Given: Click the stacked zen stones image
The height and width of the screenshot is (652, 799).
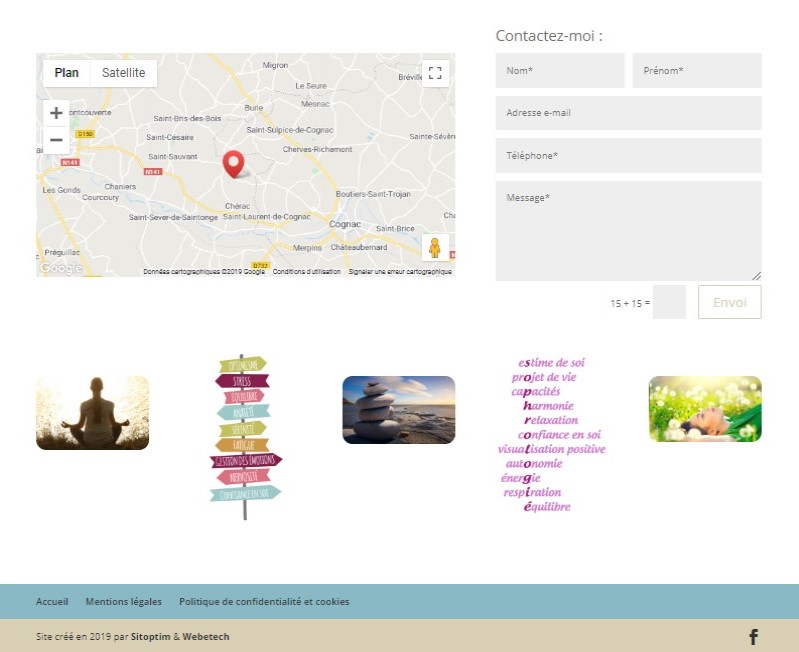Looking at the screenshot, I should point(398,410).
